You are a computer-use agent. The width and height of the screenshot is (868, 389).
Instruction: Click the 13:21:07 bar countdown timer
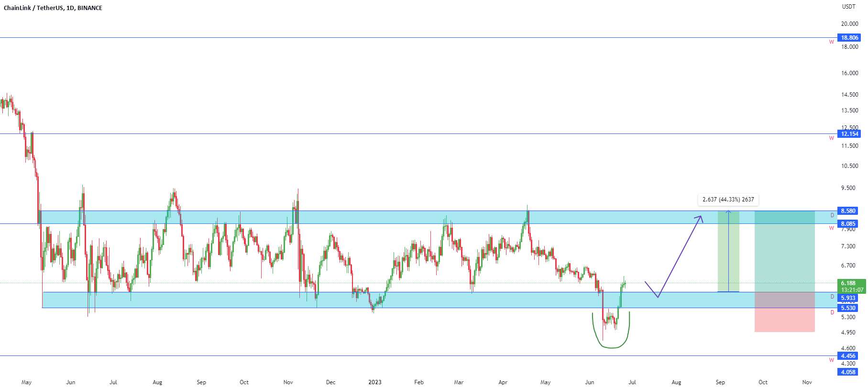pyautogui.click(x=852, y=290)
